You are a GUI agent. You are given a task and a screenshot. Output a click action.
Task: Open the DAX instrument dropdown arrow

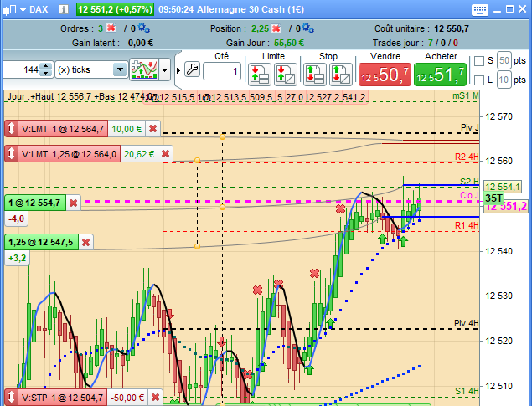coord(23,10)
